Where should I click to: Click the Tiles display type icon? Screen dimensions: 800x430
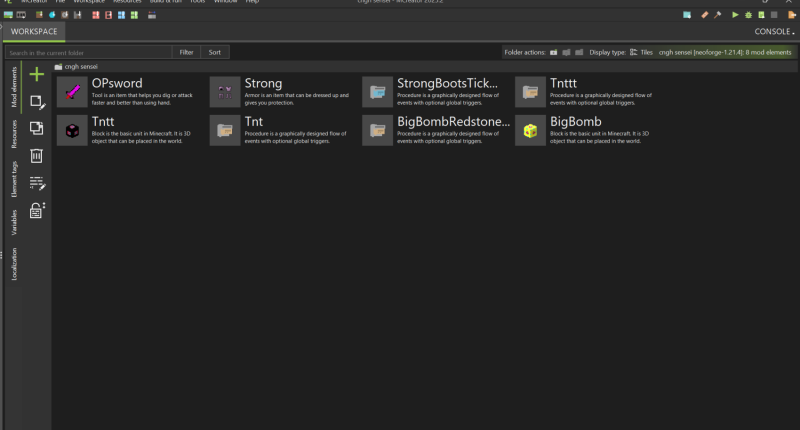click(634, 53)
